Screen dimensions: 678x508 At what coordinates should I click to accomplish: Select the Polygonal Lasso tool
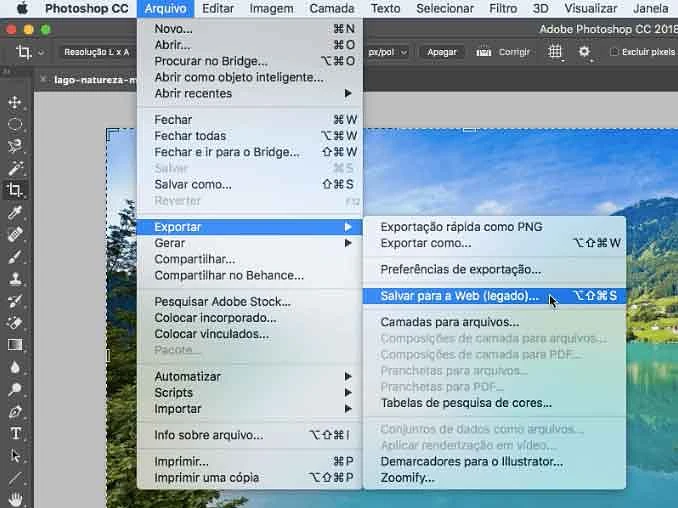click(x=15, y=146)
